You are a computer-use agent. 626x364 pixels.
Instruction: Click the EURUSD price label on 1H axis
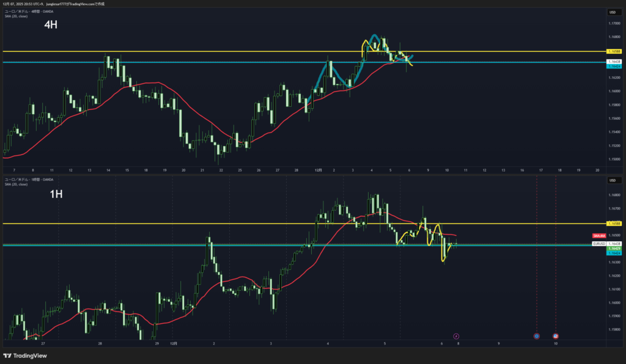(600, 244)
